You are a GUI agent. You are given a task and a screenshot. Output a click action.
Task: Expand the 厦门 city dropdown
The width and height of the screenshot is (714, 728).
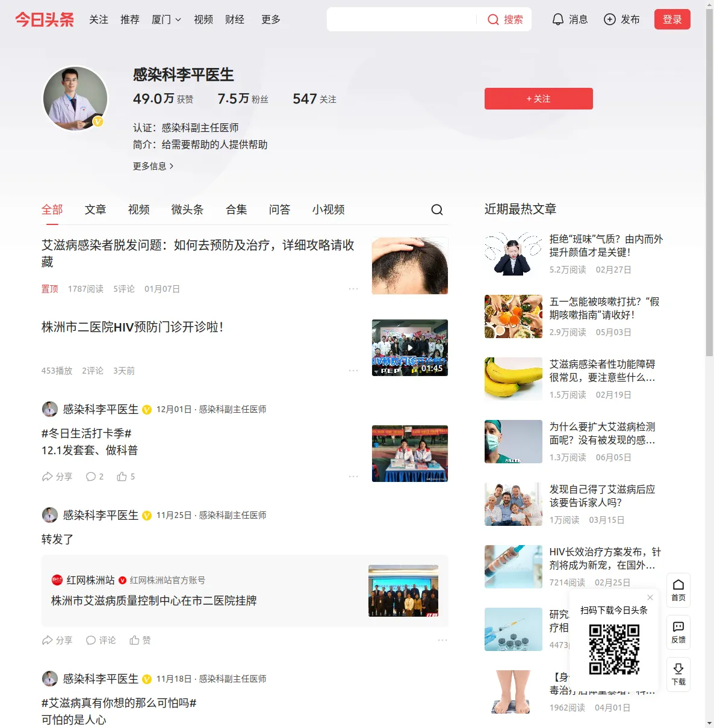166,19
